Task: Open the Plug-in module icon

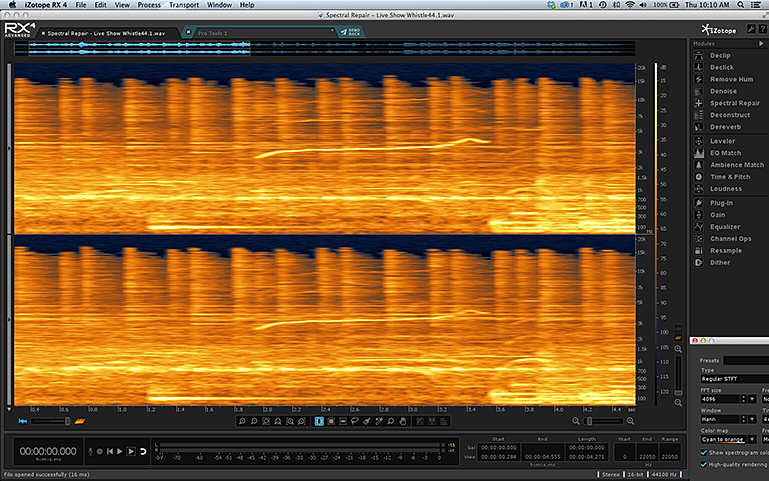Action: pos(699,203)
